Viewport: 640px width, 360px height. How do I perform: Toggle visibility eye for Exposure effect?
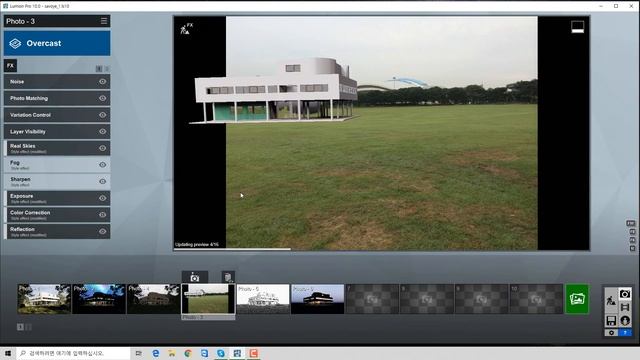[102, 198]
